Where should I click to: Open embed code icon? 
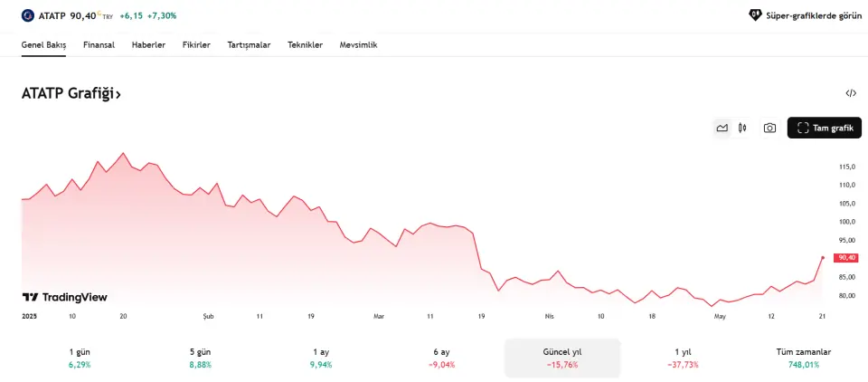coord(851,93)
